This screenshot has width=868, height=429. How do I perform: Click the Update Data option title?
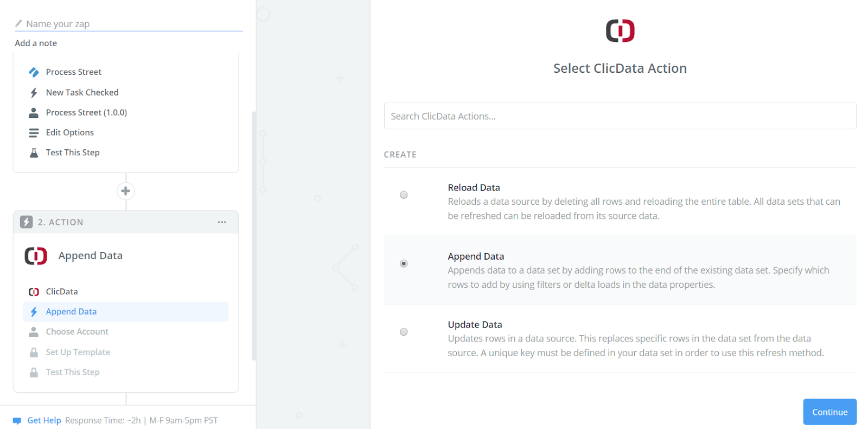pos(475,324)
